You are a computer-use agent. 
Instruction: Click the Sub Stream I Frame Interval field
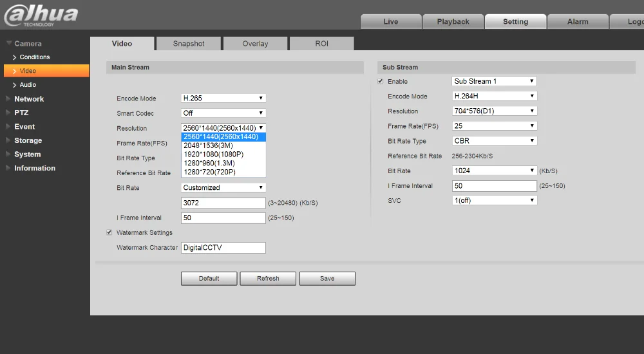[x=494, y=185]
